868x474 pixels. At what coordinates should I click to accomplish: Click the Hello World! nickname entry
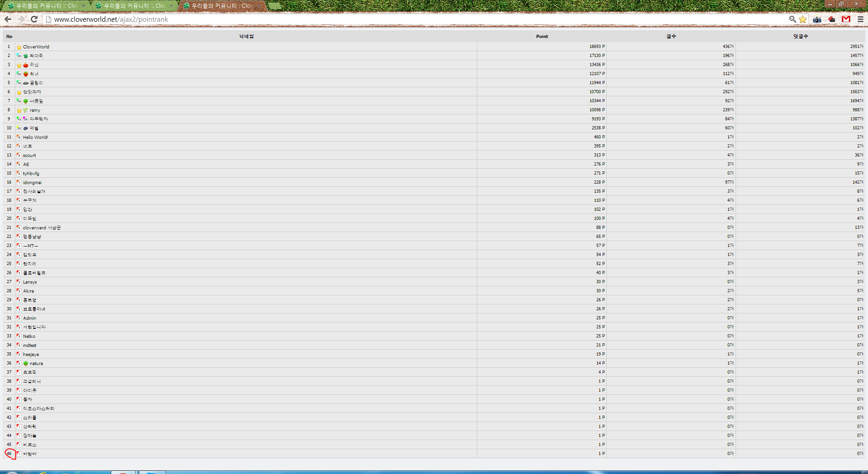(35, 137)
